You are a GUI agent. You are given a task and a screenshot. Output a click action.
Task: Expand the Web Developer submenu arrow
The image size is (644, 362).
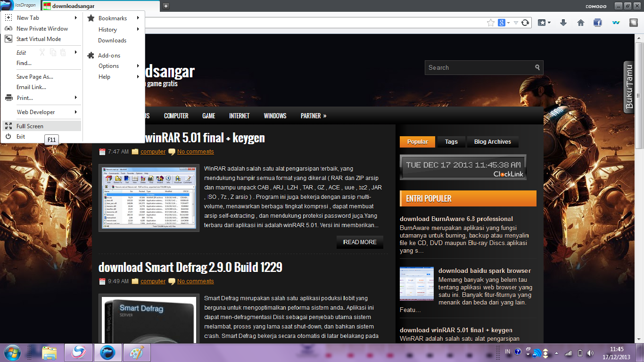click(x=76, y=112)
